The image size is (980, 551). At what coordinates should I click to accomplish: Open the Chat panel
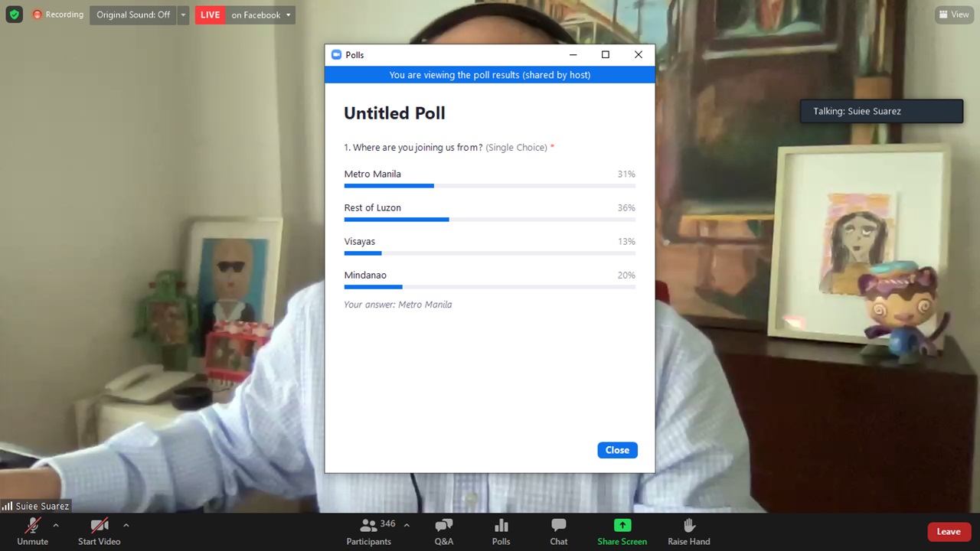point(559,531)
